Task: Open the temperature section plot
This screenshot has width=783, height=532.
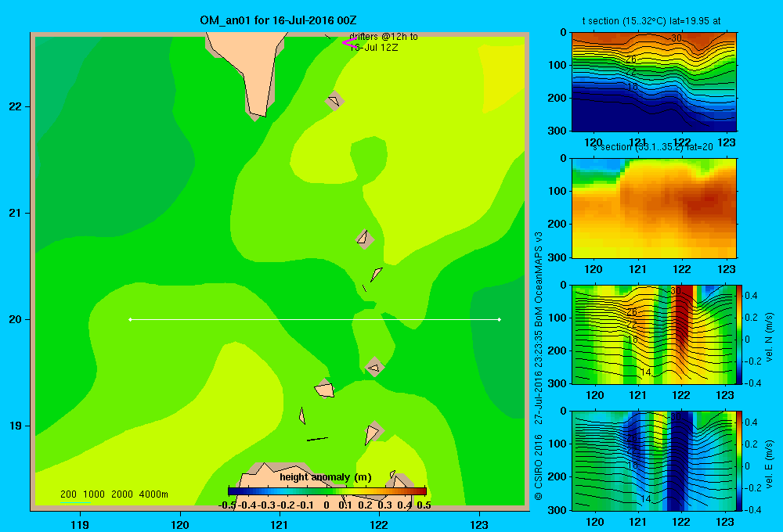Action: 654,81
